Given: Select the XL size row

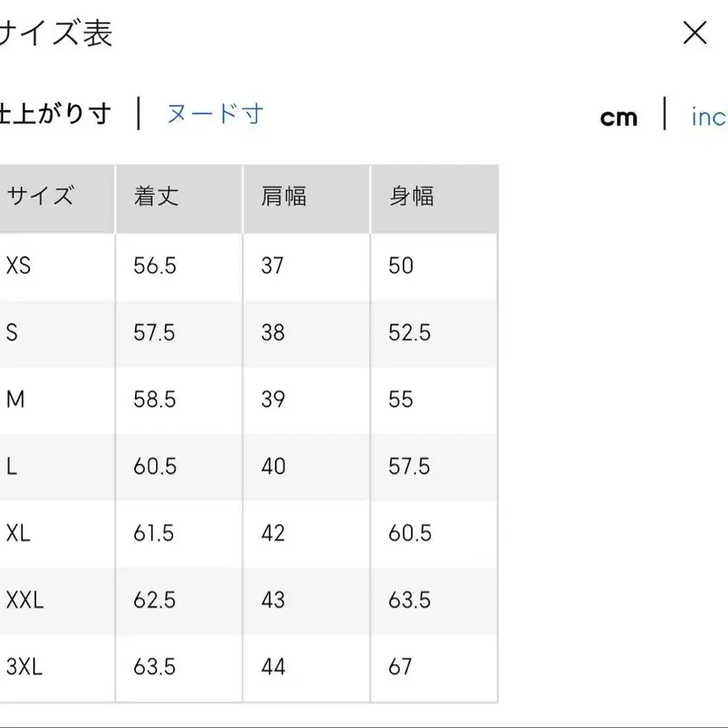Looking at the screenshot, I should (18, 533).
